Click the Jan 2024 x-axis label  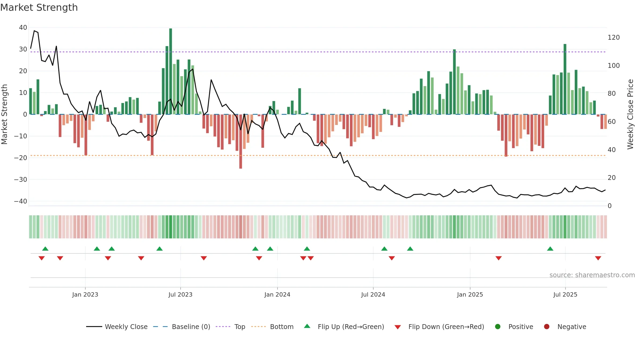[x=277, y=294]
